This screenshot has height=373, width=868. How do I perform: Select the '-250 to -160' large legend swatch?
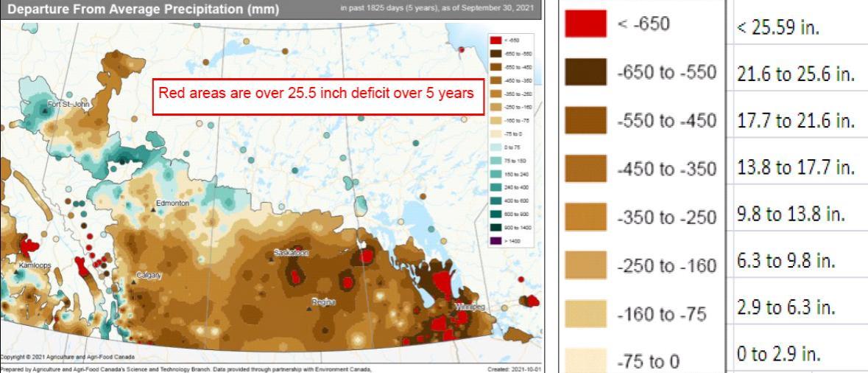coord(585,265)
